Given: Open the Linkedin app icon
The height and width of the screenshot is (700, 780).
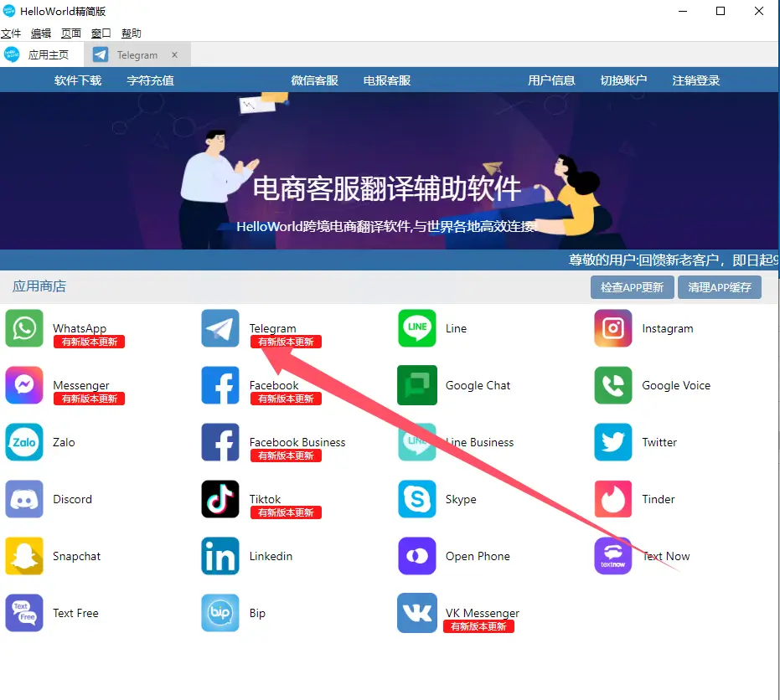Looking at the screenshot, I should point(220,556).
